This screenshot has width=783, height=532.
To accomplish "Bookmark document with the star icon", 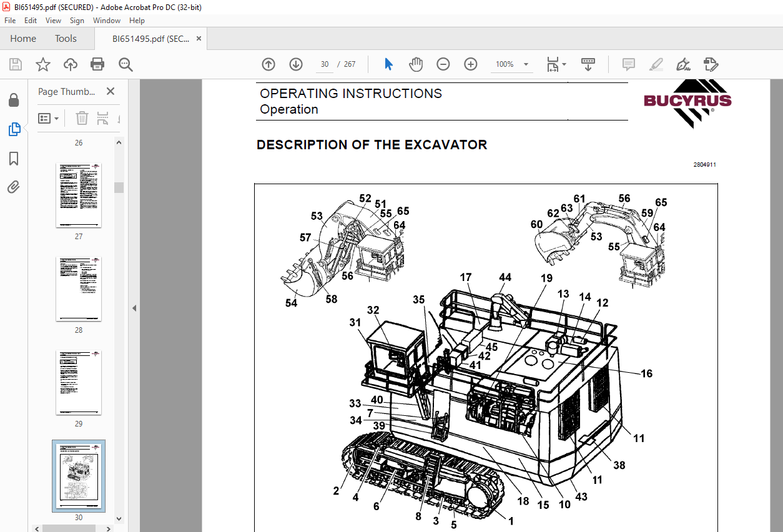I will click(42, 64).
